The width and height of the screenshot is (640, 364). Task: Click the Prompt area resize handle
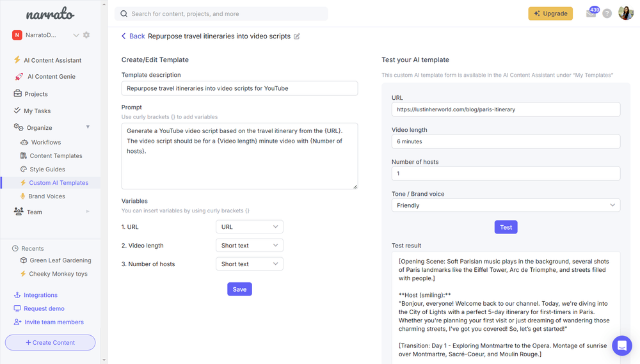(x=355, y=187)
